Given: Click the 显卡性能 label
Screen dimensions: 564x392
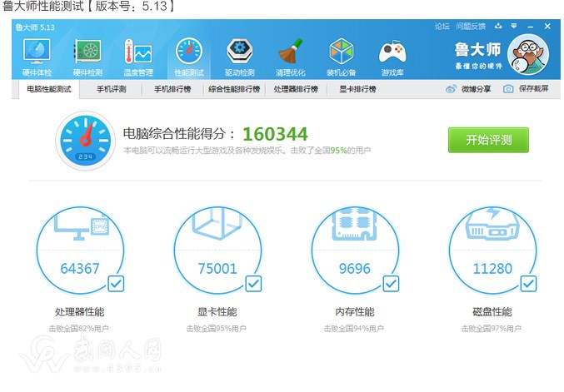Looking at the screenshot, I should (x=217, y=311).
